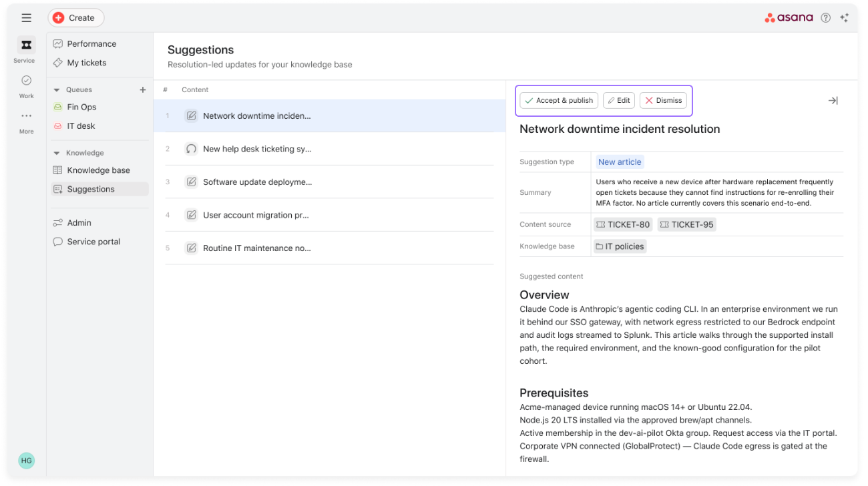Image resolution: width=868 pixels, height=486 pixels.
Task: Click the Suggestions page heading
Action: coord(201,50)
